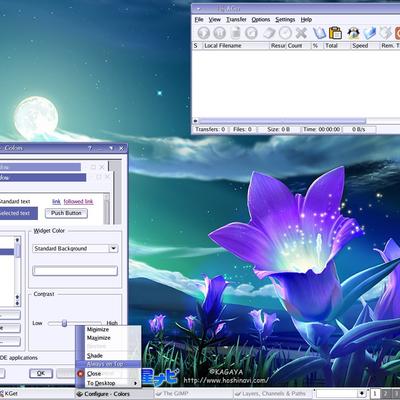This screenshot has height=400, width=400.
Task: Open the Options menu in KGet
Action: pos(261,20)
